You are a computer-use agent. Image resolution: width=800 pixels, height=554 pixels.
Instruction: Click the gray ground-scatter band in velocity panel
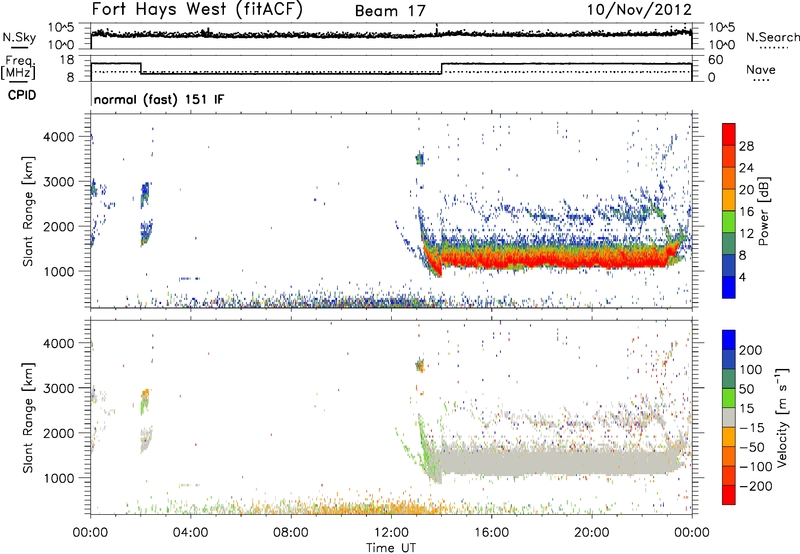coord(556,462)
